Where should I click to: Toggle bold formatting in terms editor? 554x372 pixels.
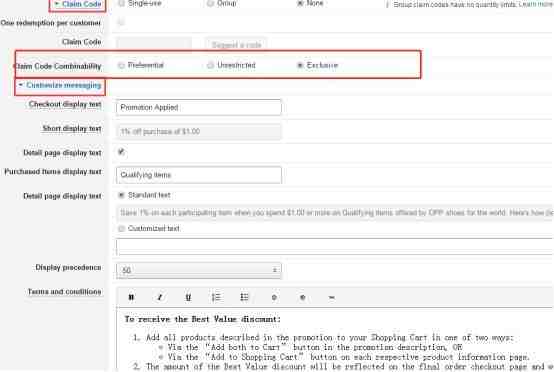point(131,297)
